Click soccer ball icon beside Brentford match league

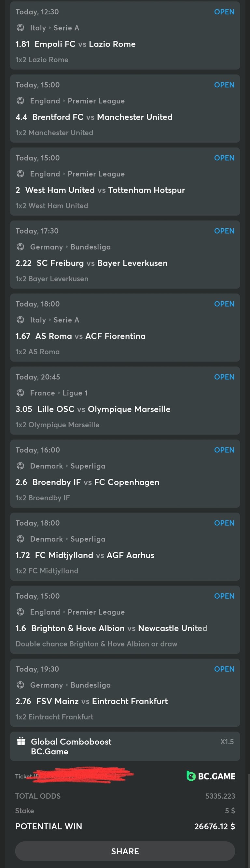[x=20, y=101]
